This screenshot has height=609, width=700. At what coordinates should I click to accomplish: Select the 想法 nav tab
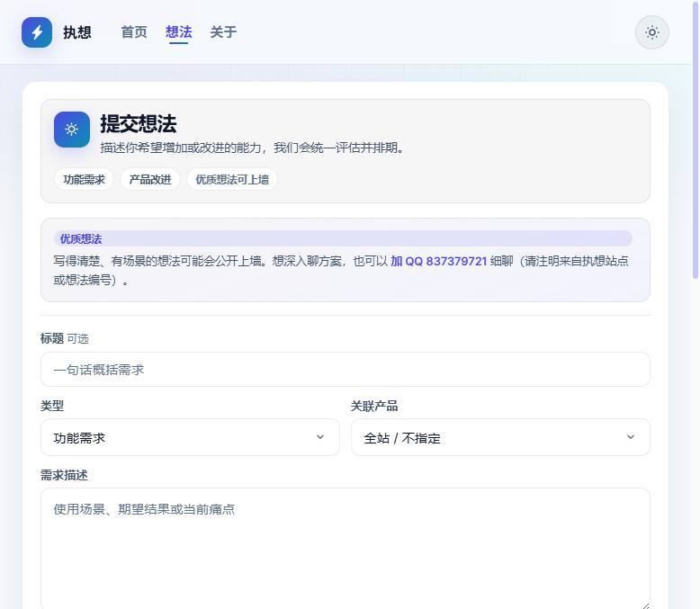(178, 32)
